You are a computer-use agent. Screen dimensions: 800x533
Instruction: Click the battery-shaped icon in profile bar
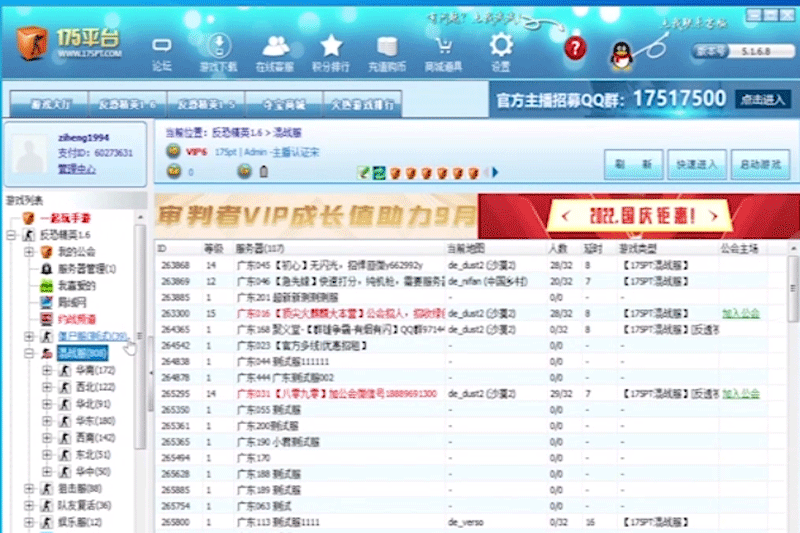(264, 171)
